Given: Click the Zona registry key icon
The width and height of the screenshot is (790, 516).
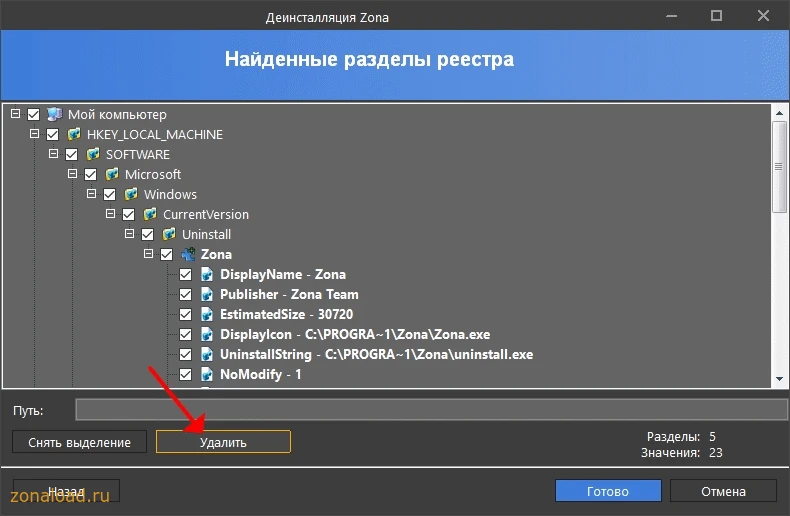Looking at the screenshot, I should pyautogui.click(x=188, y=254).
